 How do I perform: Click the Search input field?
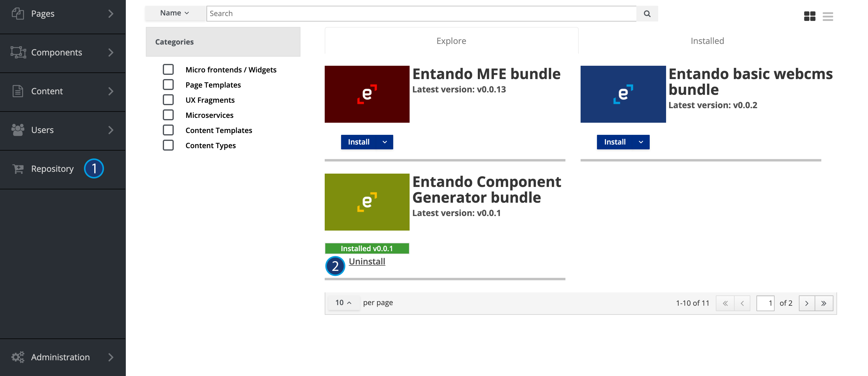pyautogui.click(x=421, y=13)
